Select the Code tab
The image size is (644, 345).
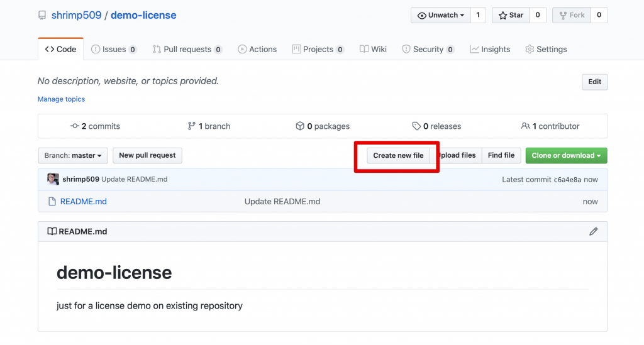pos(61,49)
